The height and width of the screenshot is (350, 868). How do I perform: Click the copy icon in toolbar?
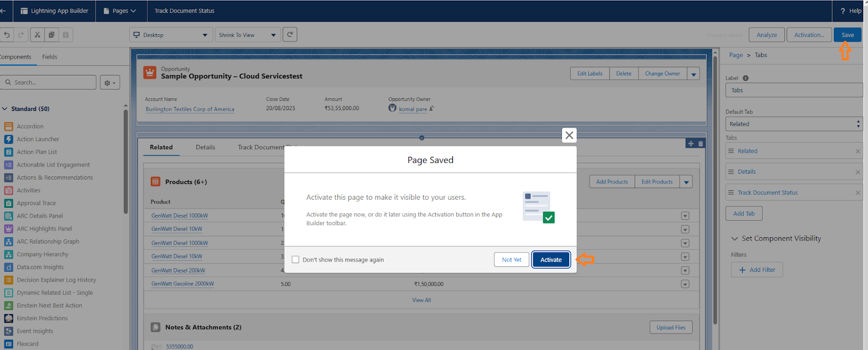(52, 35)
